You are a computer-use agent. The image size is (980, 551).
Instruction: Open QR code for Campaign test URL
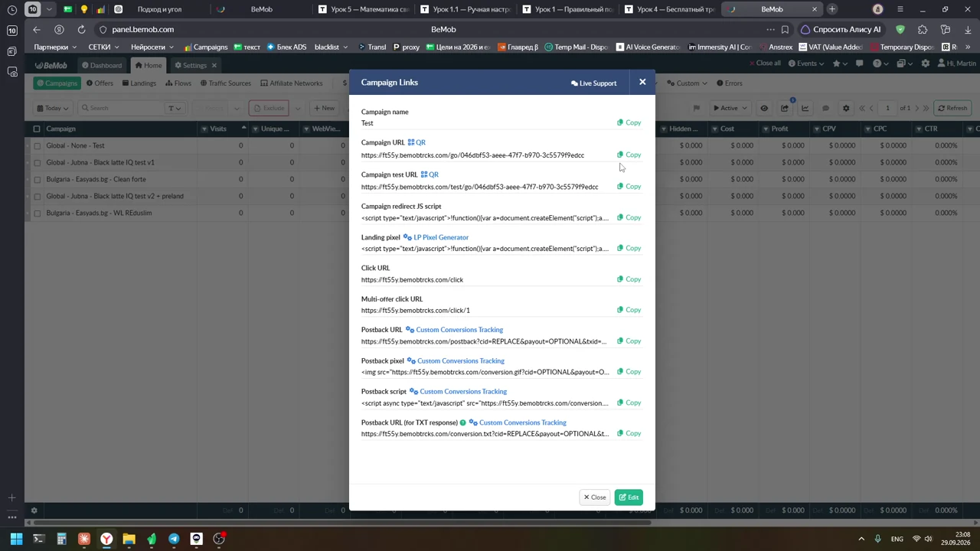click(x=430, y=174)
